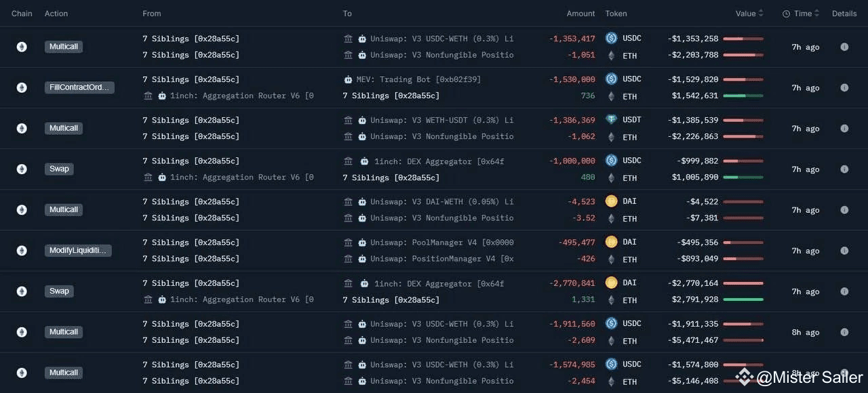Open the Uniswap: V3 WETH-USDT (0.3%) link
Viewport: 868px width, 393px height.
pyautogui.click(x=441, y=120)
